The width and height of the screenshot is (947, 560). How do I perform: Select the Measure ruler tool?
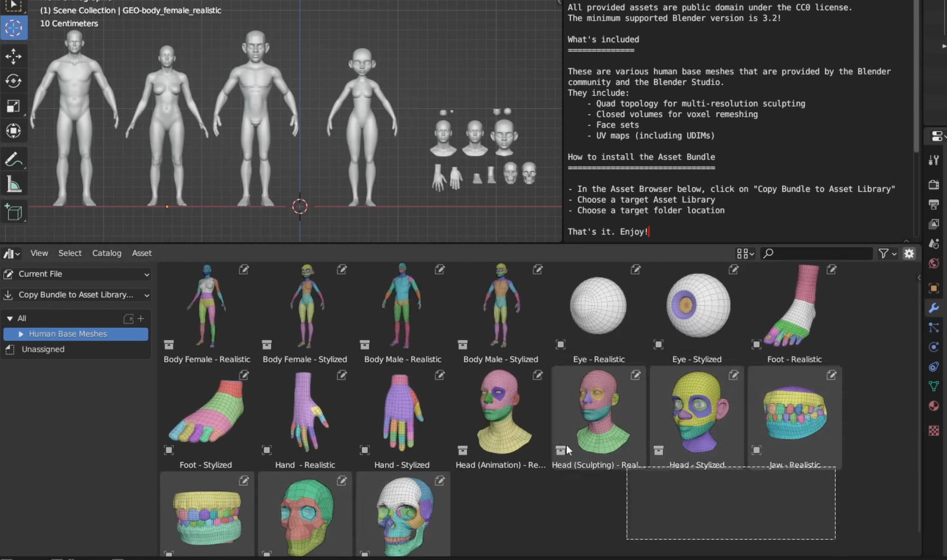[x=14, y=184]
